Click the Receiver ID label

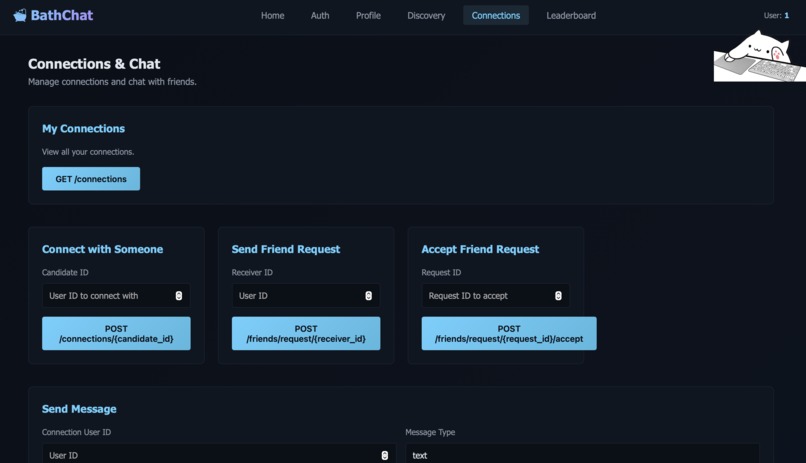pyautogui.click(x=252, y=272)
